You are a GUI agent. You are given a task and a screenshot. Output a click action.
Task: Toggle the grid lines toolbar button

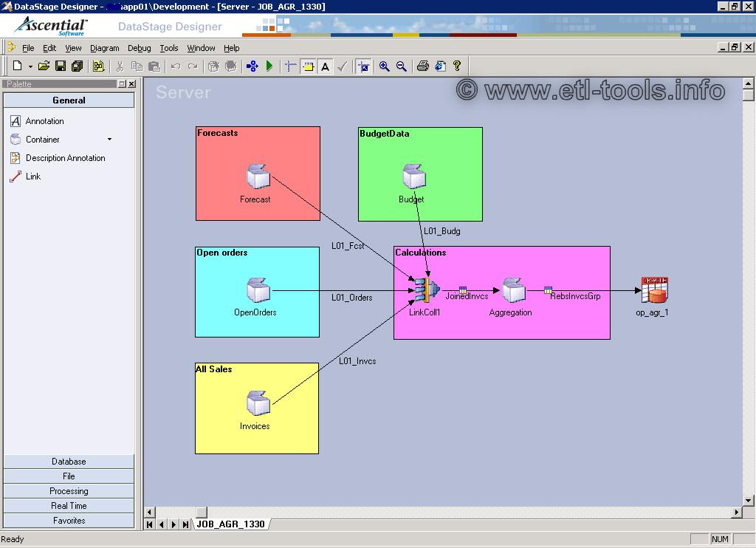click(290, 66)
